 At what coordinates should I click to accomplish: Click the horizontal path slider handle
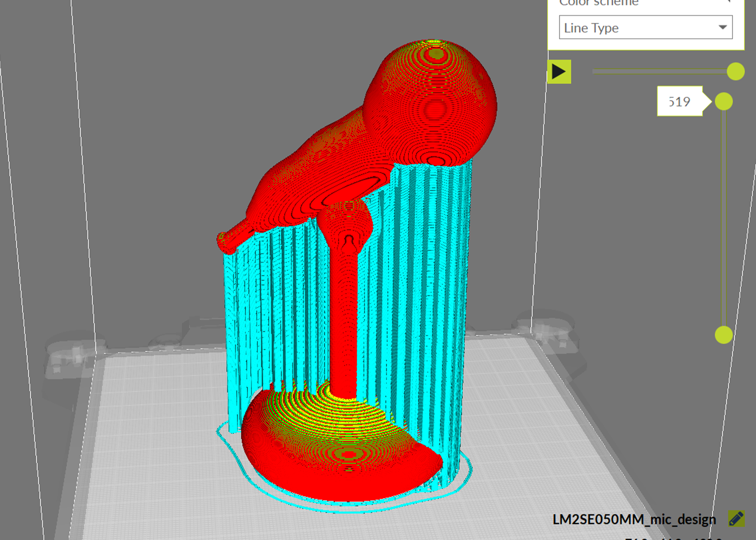(735, 71)
